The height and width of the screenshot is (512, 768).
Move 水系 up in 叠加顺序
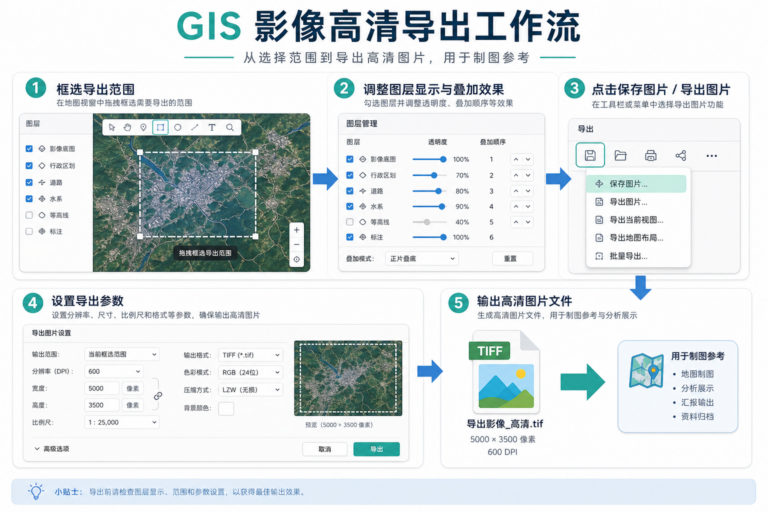(516, 206)
